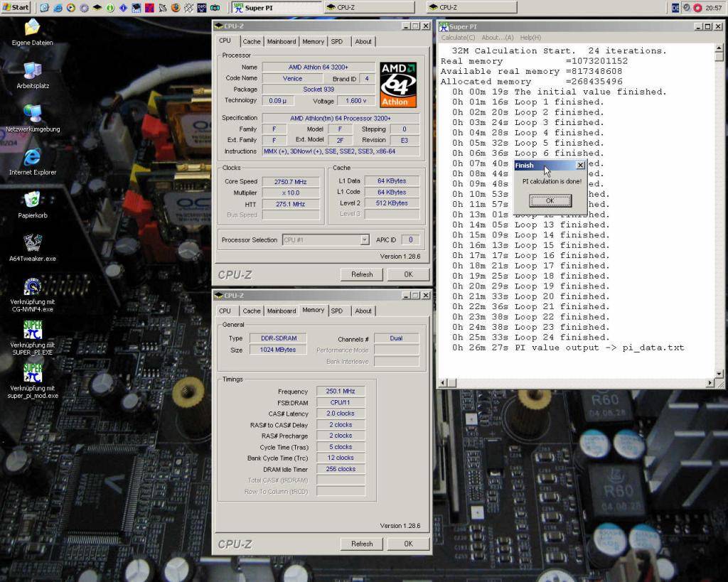Select the Netzwerkumgebung desktop icon
Screen dimensions: 728x582
click(32, 113)
